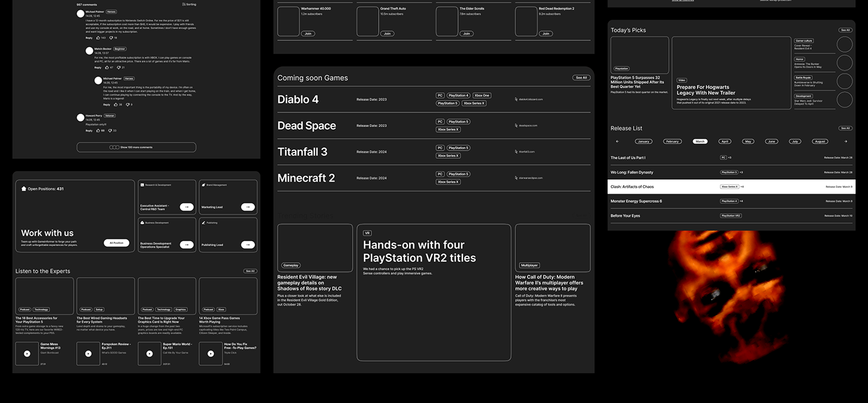Select PlayStation 4 tag on Diablo 4
This screenshot has width=868, height=403.
(x=459, y=95)
